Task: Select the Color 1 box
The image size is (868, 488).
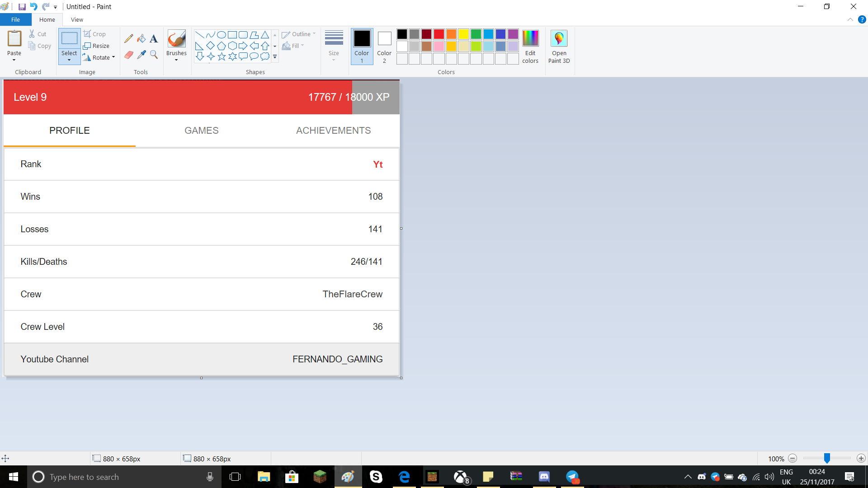Action: point(362,47)
